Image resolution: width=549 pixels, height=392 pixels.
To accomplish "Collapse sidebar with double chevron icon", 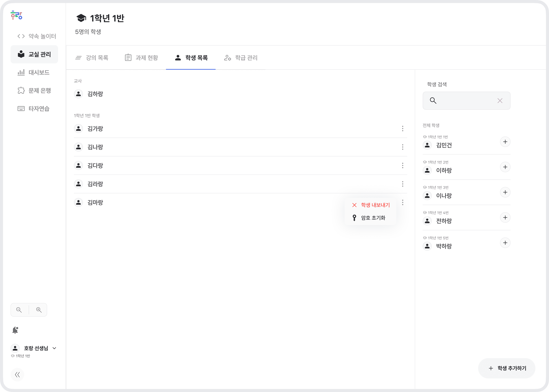I will point(17,375).
